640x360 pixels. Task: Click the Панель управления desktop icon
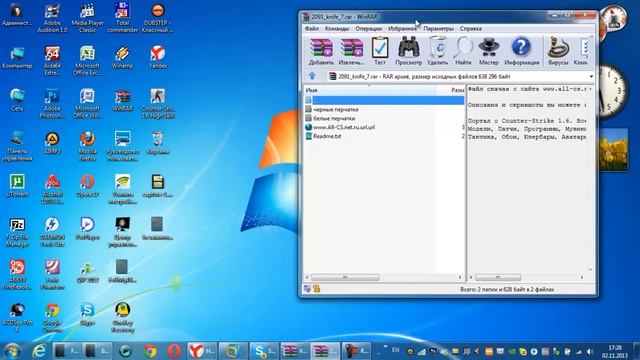[x=17, y=147]
